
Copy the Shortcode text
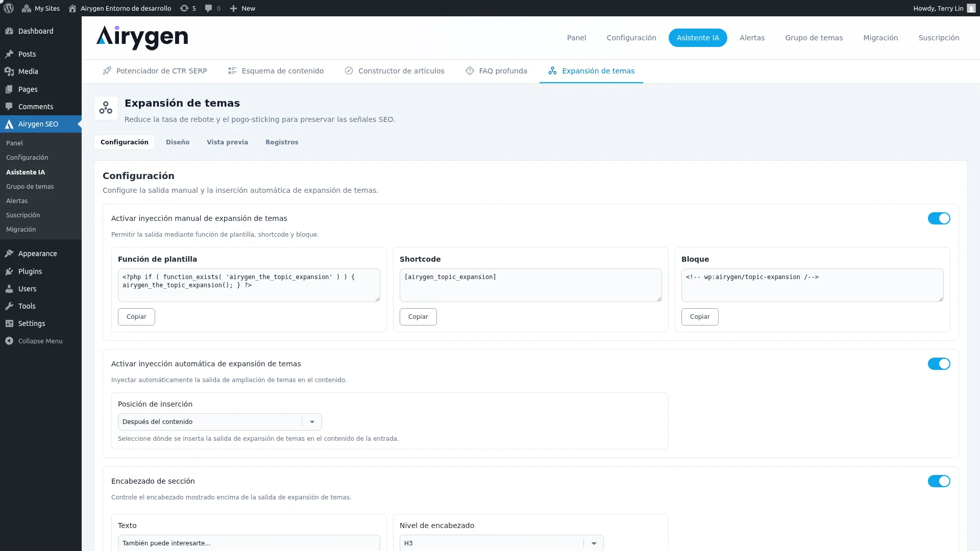(418, 317)
